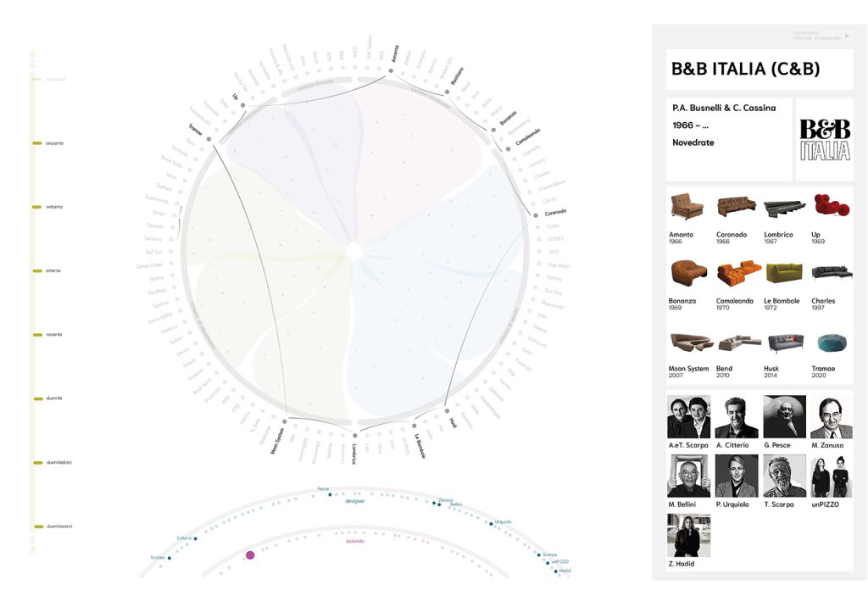Open the Moon System sofa thumbnail
868x596 pixels.
[x=686, y=343]
